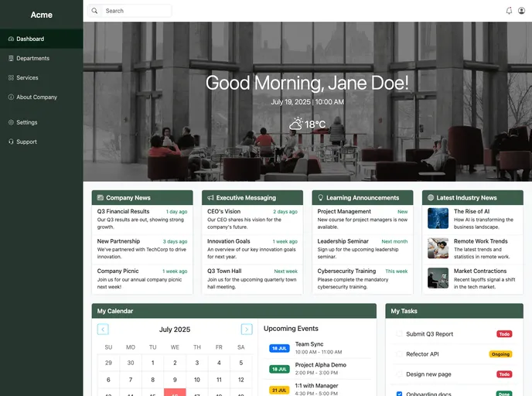Click Todo badge on Submit Q3 Report
Viewport: 532px width, 396px height.
[x=504, y=334]
